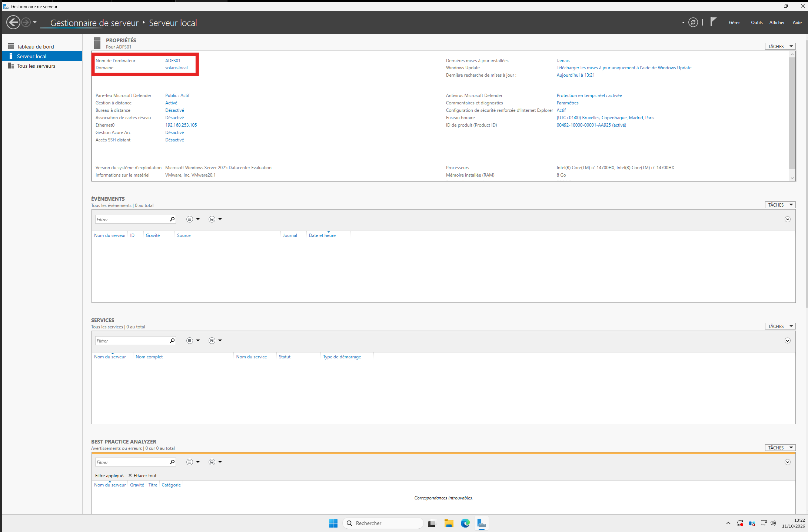Image resolution: width=808 pixels, height=532 pixels.
Task: Open File Explorer from taskbar
Action: 449,523
